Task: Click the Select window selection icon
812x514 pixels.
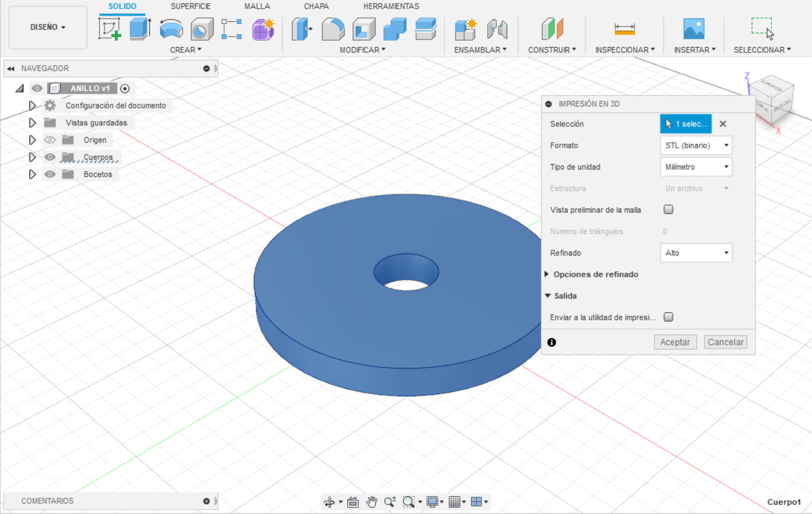Action: pyautogui.click(x=763, y=29)
